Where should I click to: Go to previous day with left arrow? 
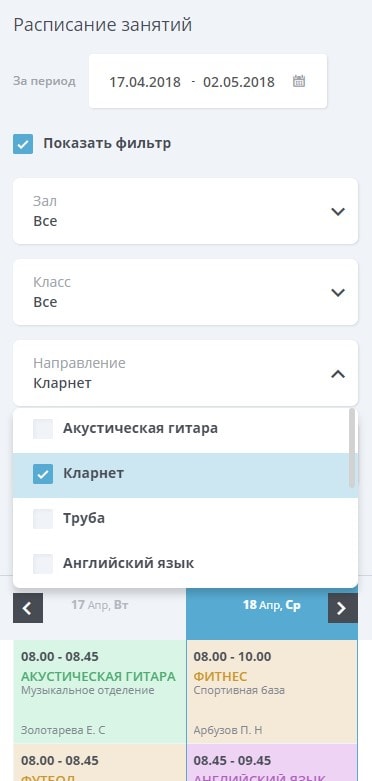[x=28, y=608]
